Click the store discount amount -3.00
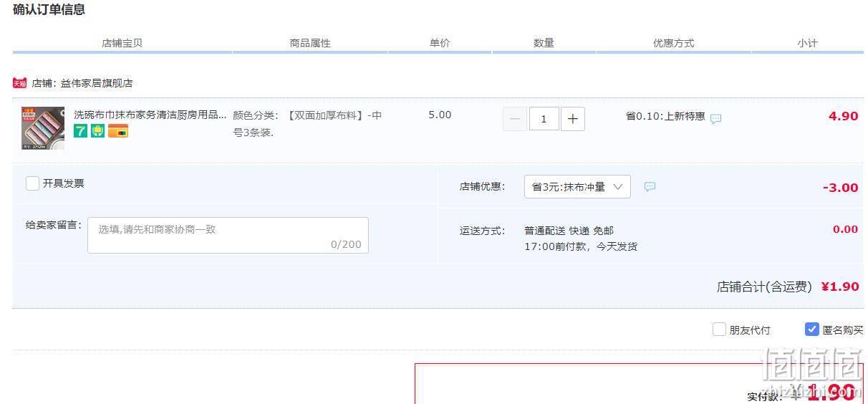The width and height of the screenshot is (868, 404). coord(840,188)
